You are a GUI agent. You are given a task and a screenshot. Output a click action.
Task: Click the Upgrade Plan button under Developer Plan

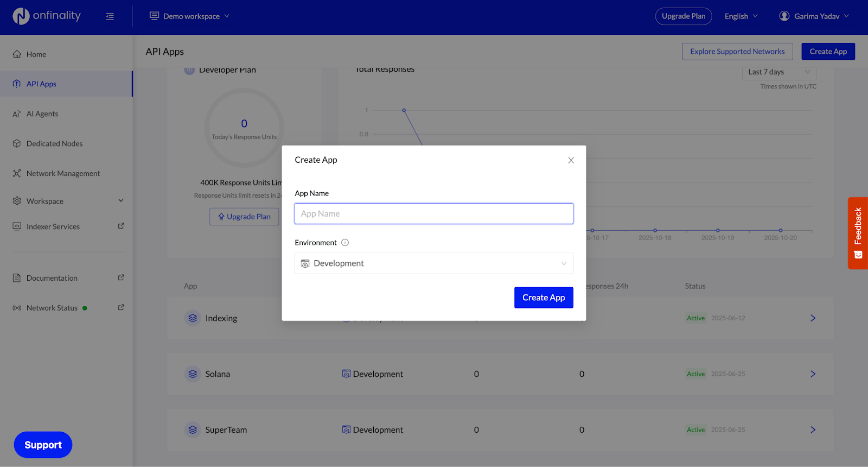[244, 217]
